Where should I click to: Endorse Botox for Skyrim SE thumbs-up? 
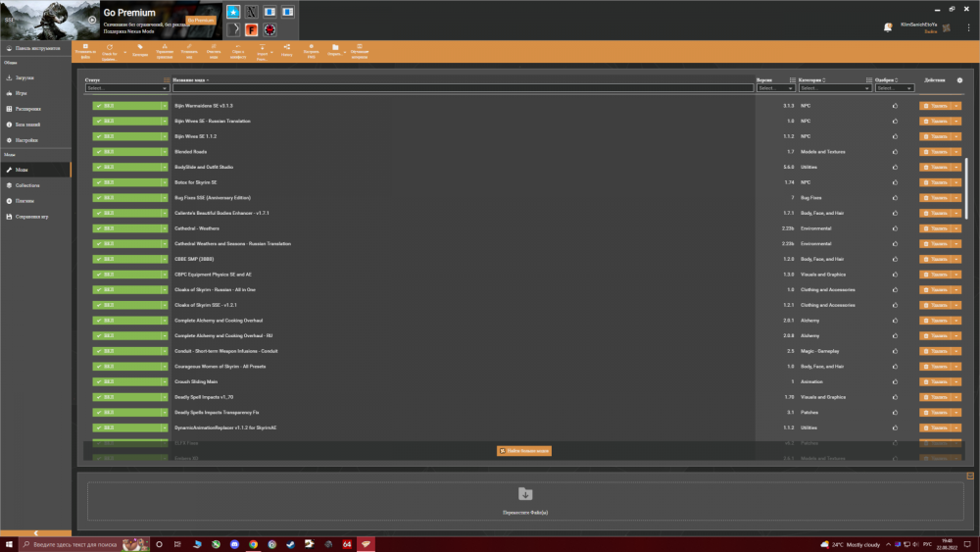[x=895, y=182]
